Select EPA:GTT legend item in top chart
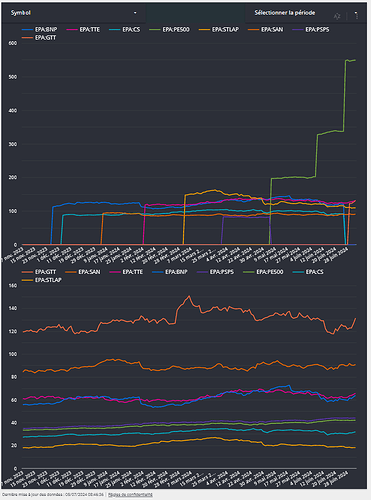This screenshot has height=500, width=371. 39,38
